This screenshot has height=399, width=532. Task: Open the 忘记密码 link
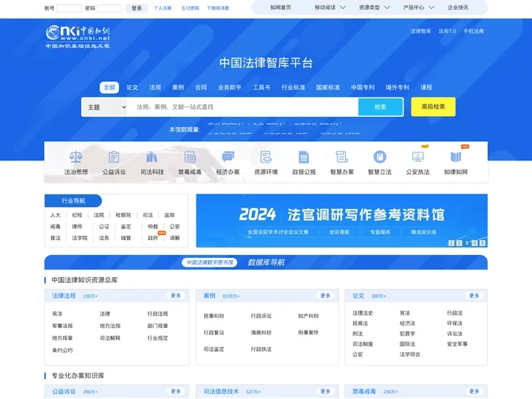[190, 8]
